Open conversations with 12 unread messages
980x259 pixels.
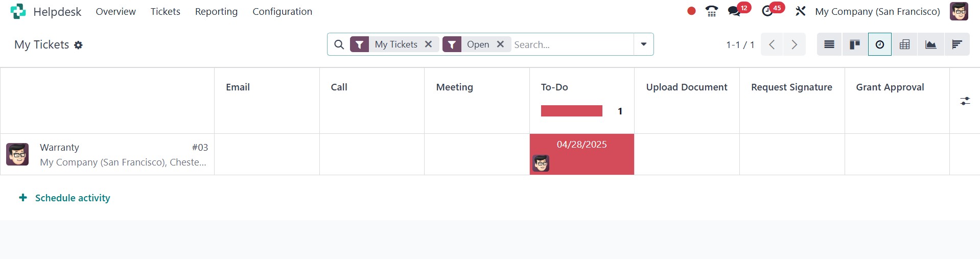coord(735,11)
